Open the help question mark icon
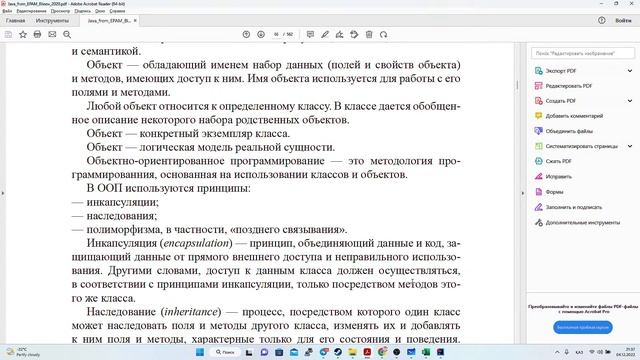The width and height of the screenshot is (640, 360). 602,20
